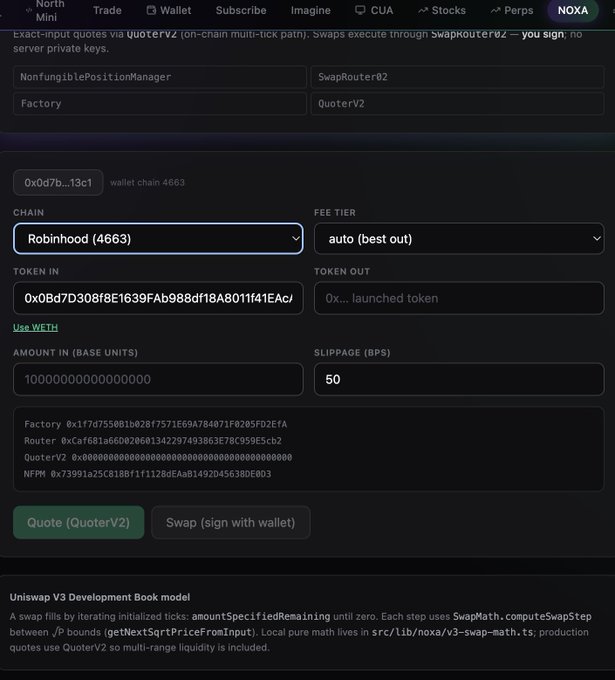615x680 pixels.
Task: Click the Factory address box at top
Action: [x=160, y=104]
